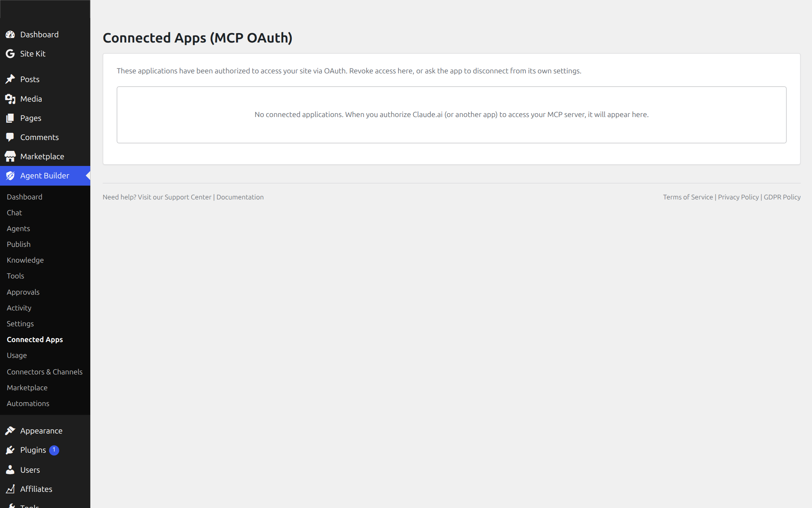Click the Pages icon in sidebar
812x508 pixels.
click(x=10, y=118)
